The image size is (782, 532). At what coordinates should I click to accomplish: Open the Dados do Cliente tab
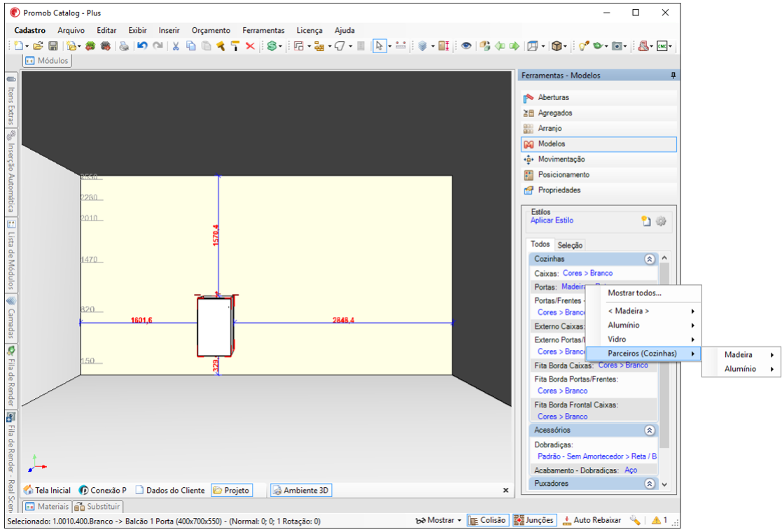click(171, 491)
